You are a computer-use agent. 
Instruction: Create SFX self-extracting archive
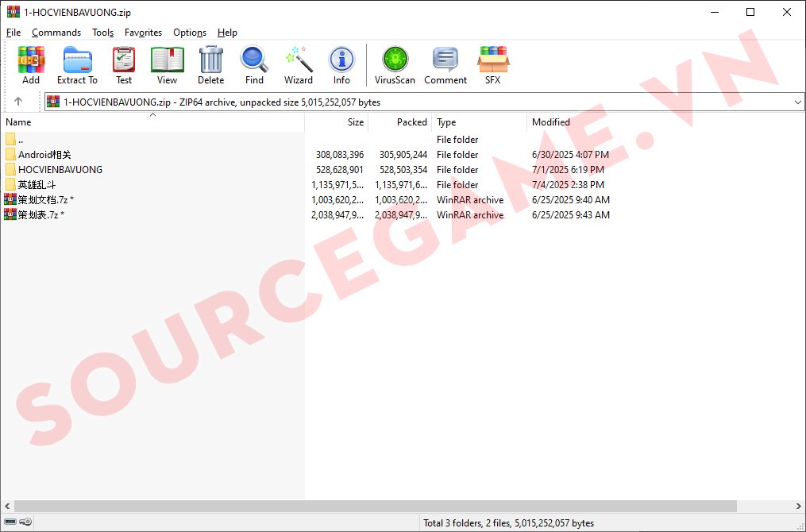point(492,64)
